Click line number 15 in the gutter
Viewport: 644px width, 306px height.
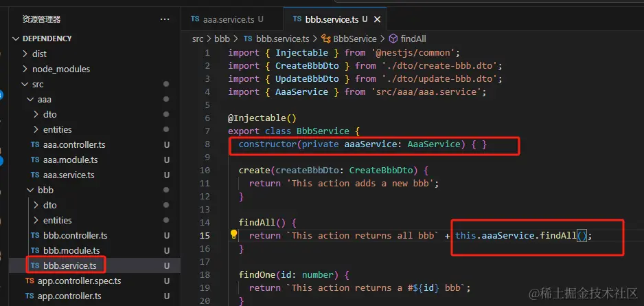point(205,235)
